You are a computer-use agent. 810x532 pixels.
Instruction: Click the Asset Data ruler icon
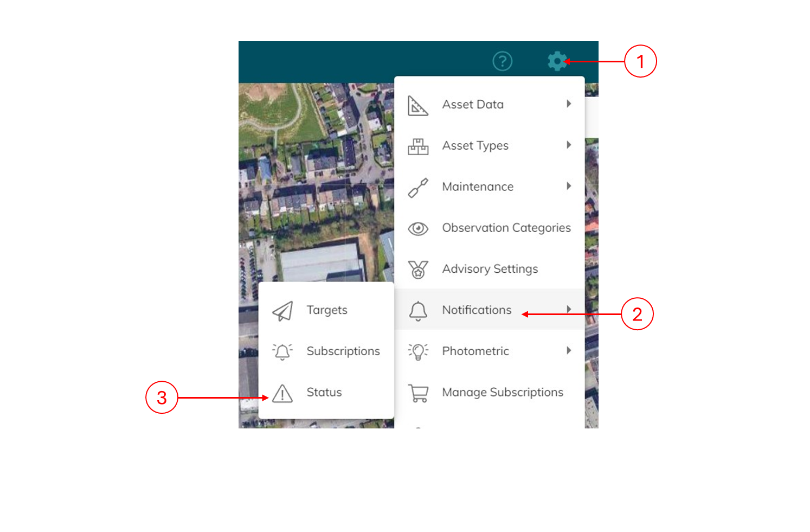pos(418,105)
